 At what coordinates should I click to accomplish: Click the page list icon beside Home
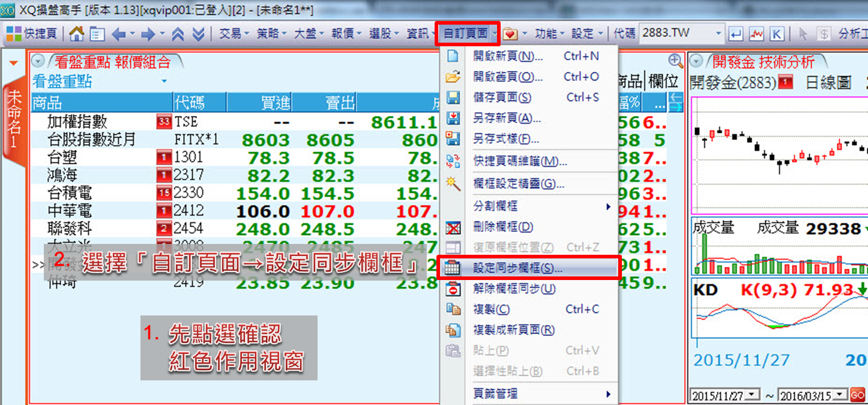pos(97,34)
